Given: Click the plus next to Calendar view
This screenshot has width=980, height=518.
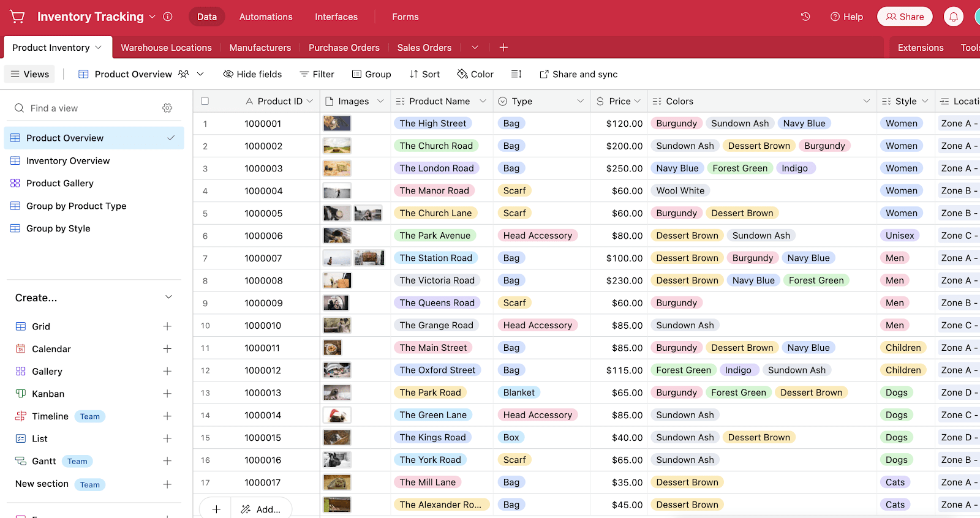Looking at the screenshot, I should (x=167, y=349).
